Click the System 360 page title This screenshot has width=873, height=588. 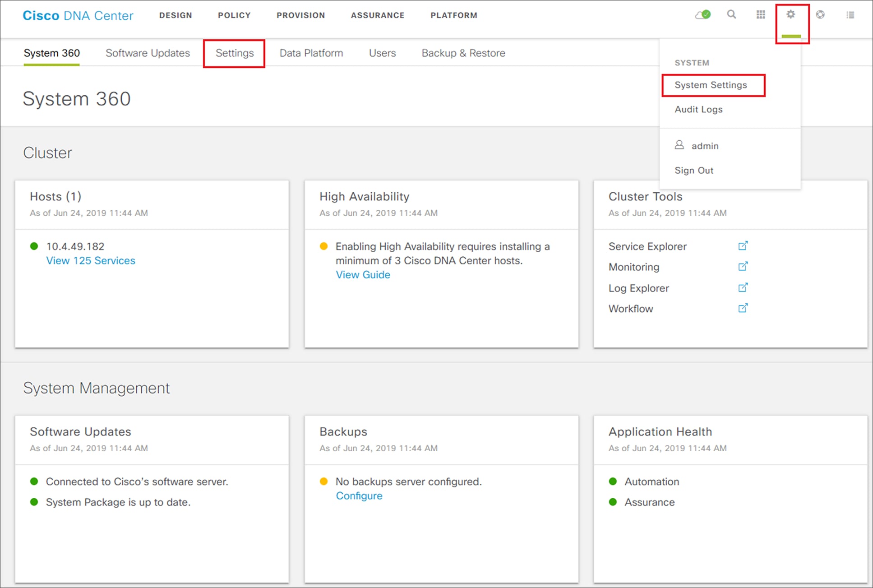77,99
